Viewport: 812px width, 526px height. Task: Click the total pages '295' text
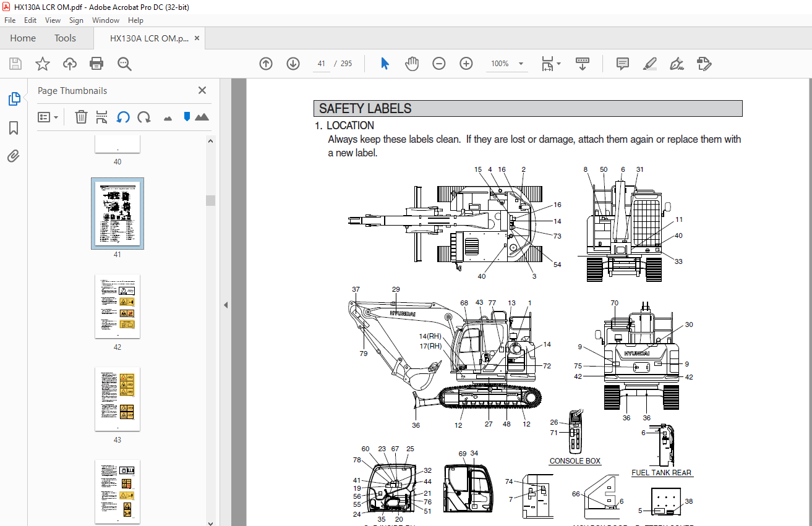click(x=346, y=64)
